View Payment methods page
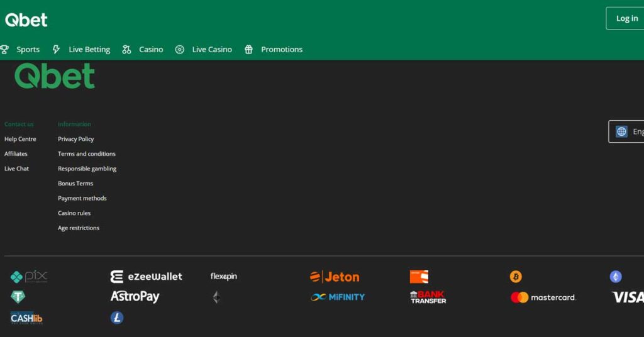 point(82,198)
